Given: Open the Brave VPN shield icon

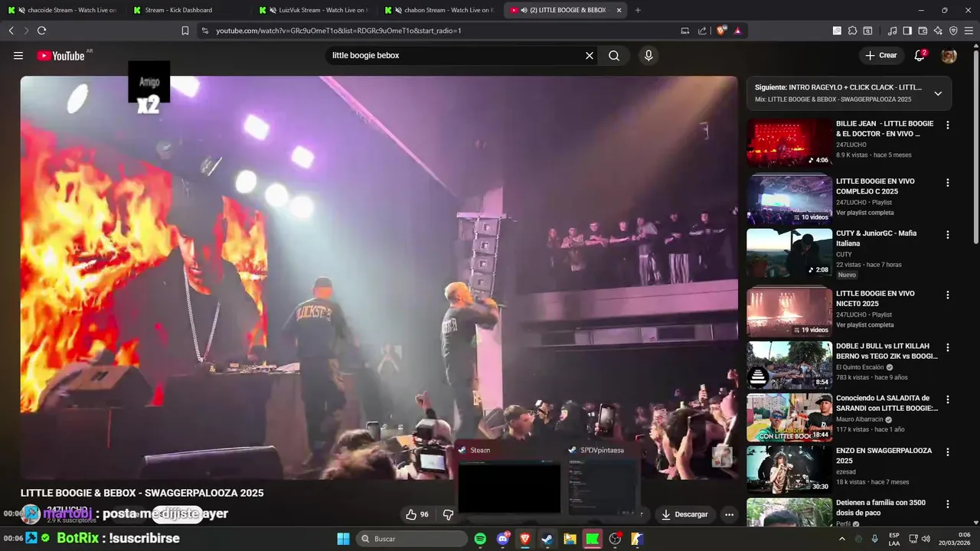Looking at the screenshot, I should [953, 31].
